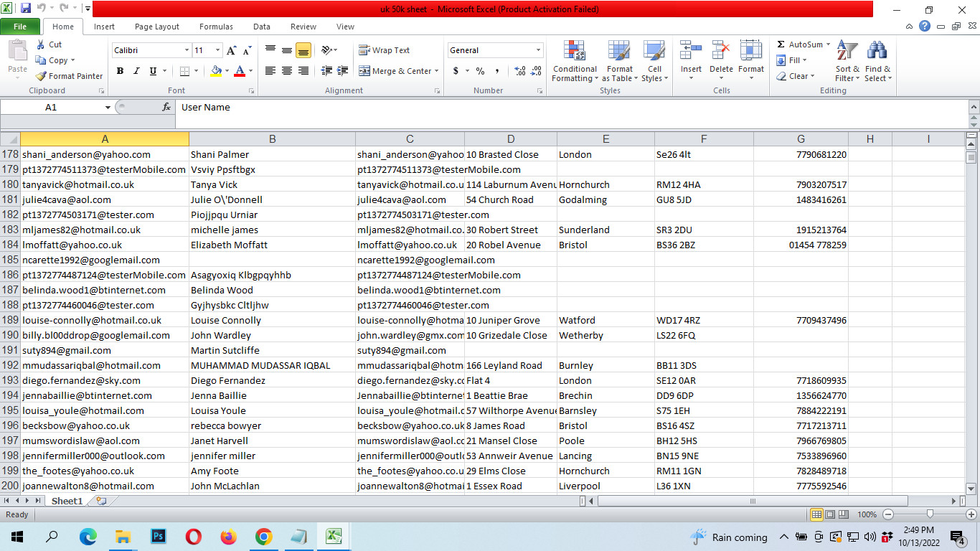Toggle Bold formatting
980x551 pixels.
click(120, 71)
